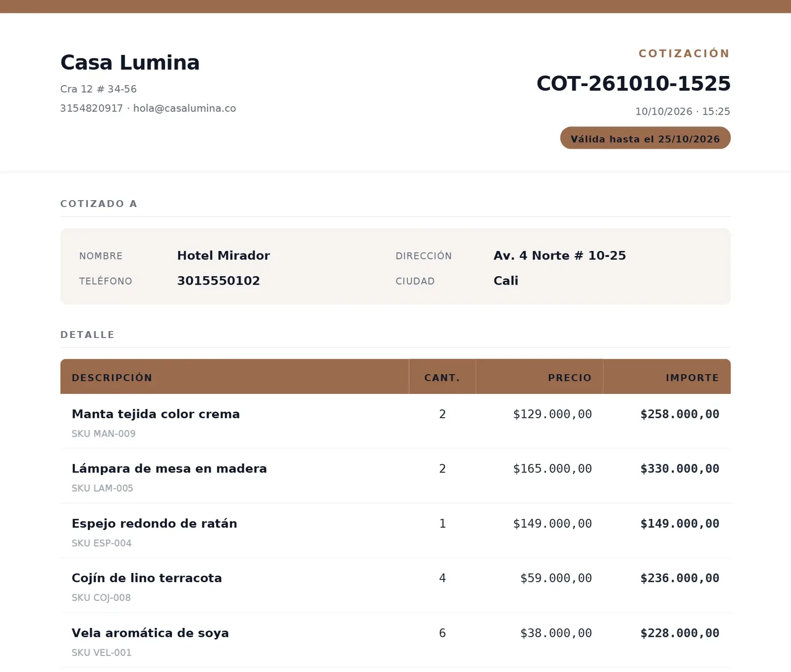Click SKU ESP-004 code
791x672 pixels.
tap(102, 543)
